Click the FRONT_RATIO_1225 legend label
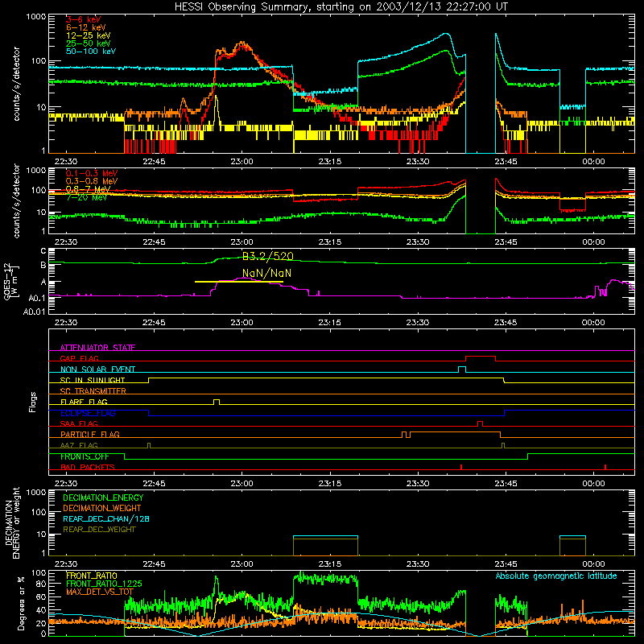Viewport: 644px width, 644px height. point(104,584)
